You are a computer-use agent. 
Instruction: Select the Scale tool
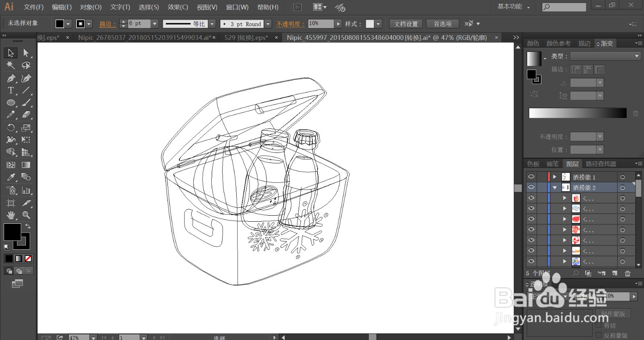click(26, 128)
